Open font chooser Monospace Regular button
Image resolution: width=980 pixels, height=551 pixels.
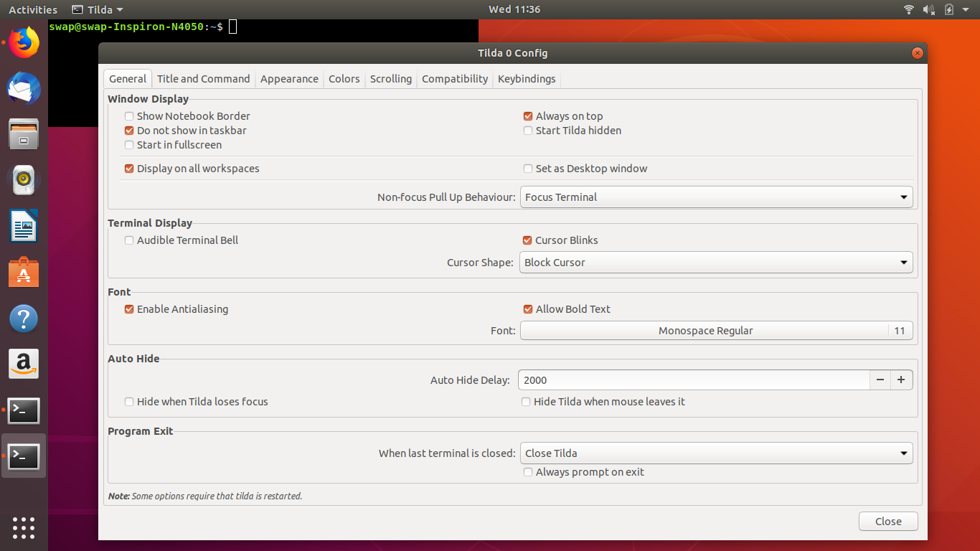[x=716, y=331]
